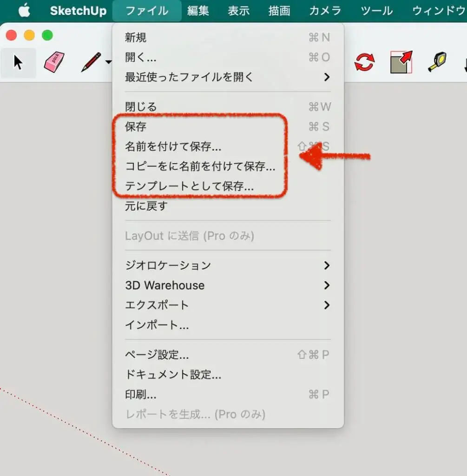This screenshot has width=467, height=476.
Task: Open the 編集 menu
Action: [x=198, y=11]
